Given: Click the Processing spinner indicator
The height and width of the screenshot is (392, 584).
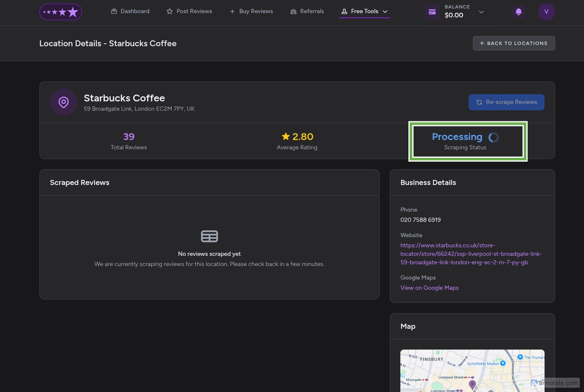Looking at the screenshot, I should pos(493,137).
